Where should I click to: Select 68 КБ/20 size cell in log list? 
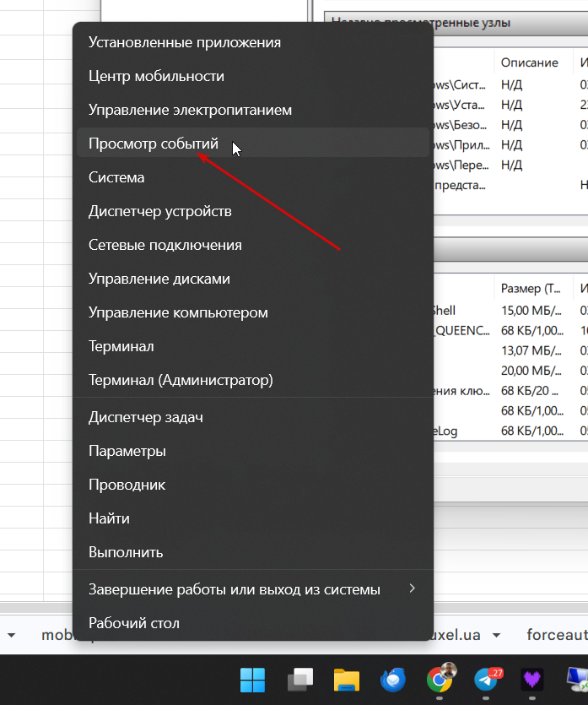coord(530,391)
